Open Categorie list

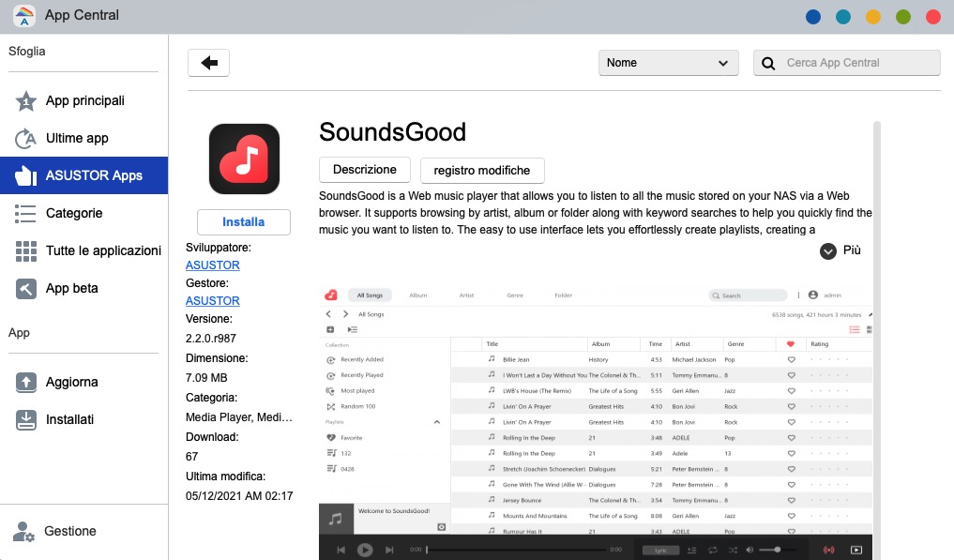(x=84, y=213)
